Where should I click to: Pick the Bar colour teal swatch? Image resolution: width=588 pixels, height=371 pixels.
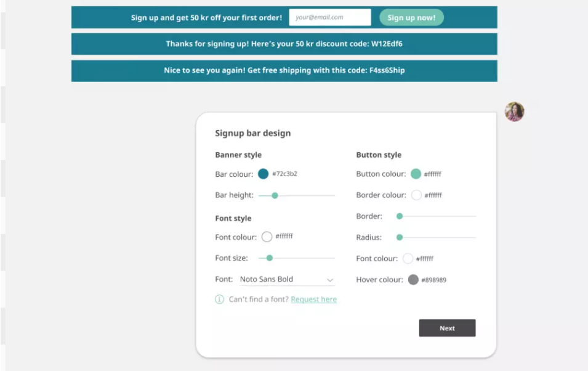[264, 174]
